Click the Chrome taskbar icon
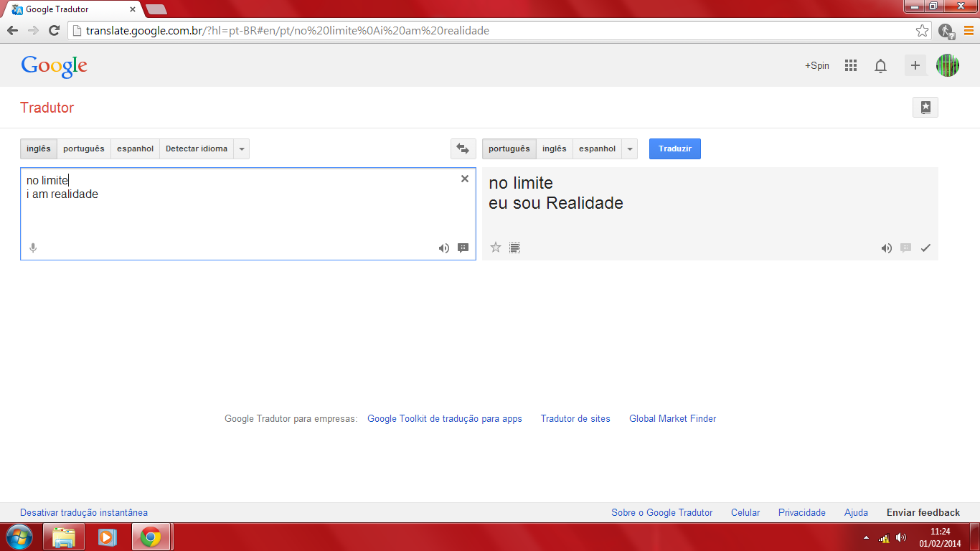Viewport: 980px width, 551px height. coord(151,537)
